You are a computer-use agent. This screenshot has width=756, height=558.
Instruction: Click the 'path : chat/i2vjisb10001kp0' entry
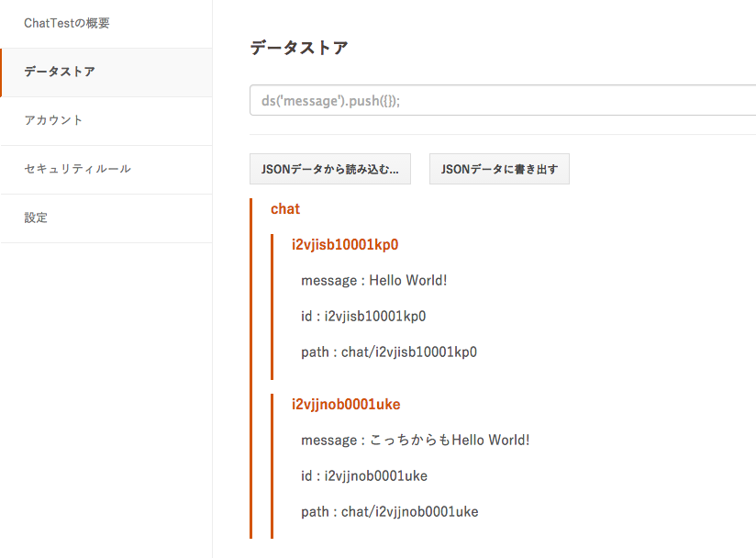[389, 352]
